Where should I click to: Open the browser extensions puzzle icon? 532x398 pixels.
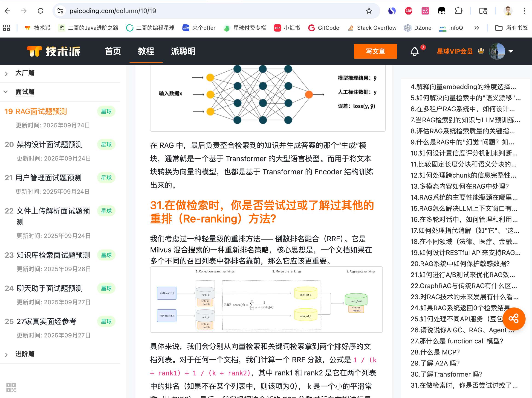click(458, 11)
